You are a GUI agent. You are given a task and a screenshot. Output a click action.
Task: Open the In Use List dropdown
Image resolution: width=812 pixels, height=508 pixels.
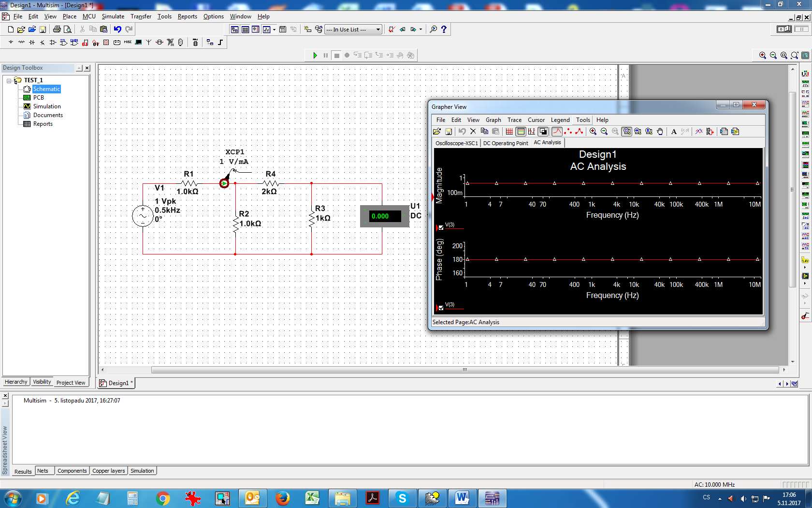[353, 30]
